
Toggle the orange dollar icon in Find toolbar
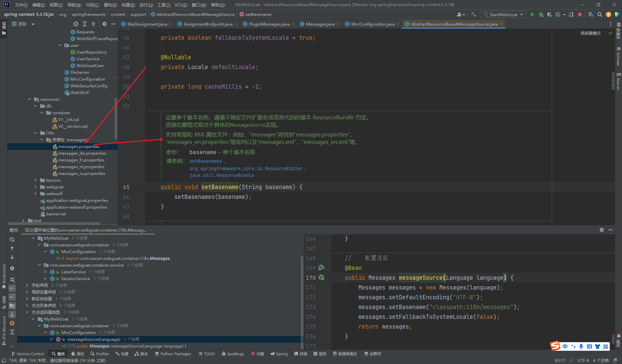12,323
